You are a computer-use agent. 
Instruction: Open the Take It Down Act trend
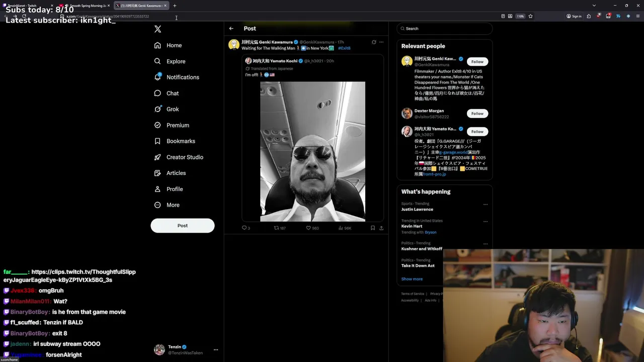click(x=418, y=265)
